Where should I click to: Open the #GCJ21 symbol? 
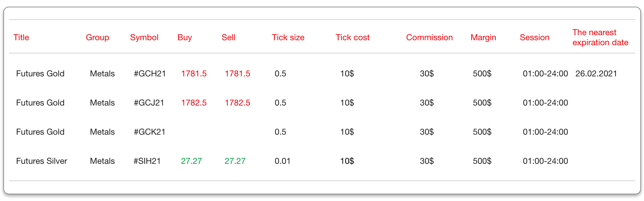click(149, 103)
